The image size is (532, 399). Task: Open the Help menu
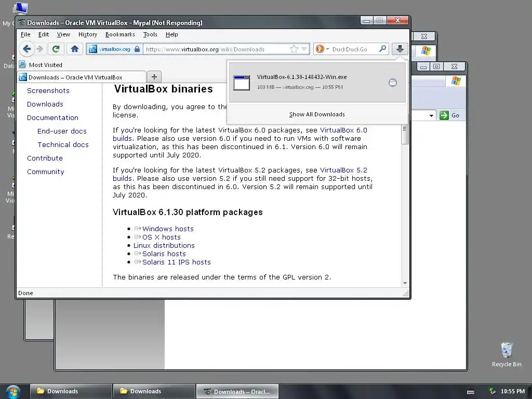click(171, 34)
